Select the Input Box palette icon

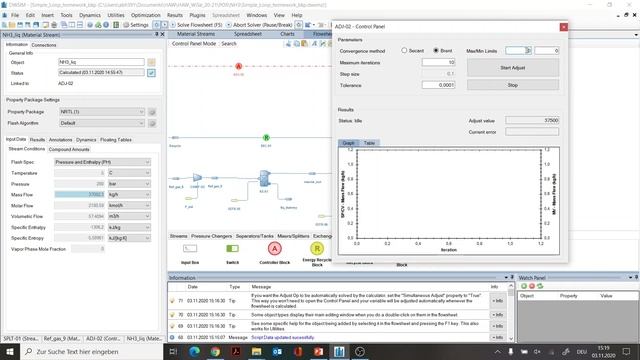[x=190, y=249]
